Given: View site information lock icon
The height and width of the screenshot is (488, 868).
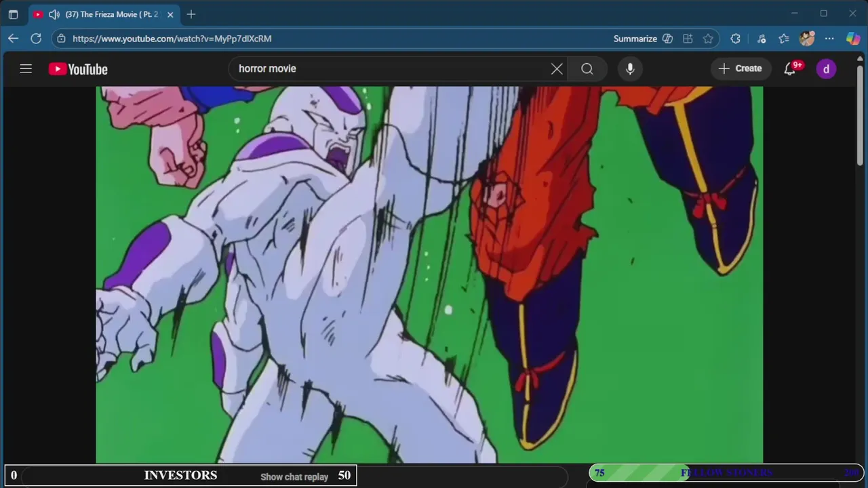Looking at the screenshot, I should tap(61, 39).
